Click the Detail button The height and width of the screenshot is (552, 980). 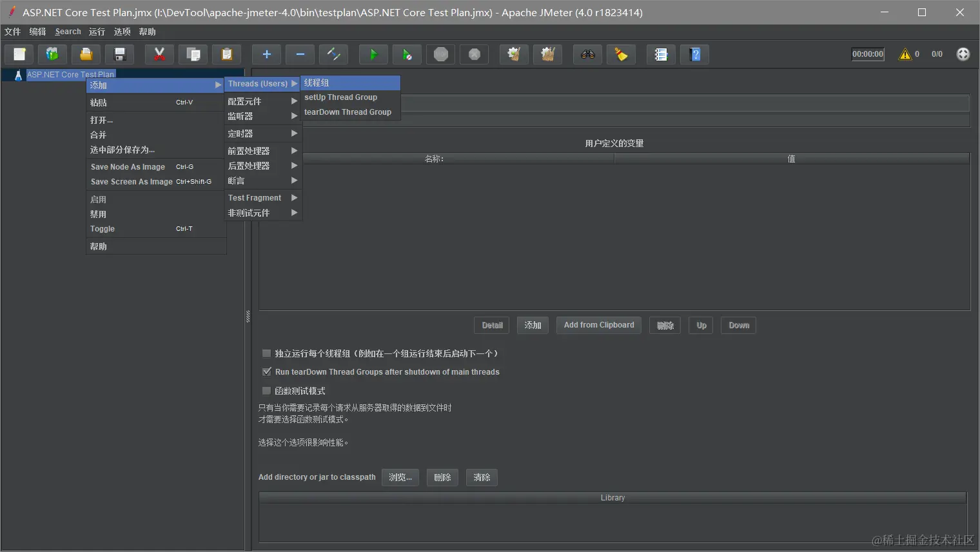tap(492, 325)
